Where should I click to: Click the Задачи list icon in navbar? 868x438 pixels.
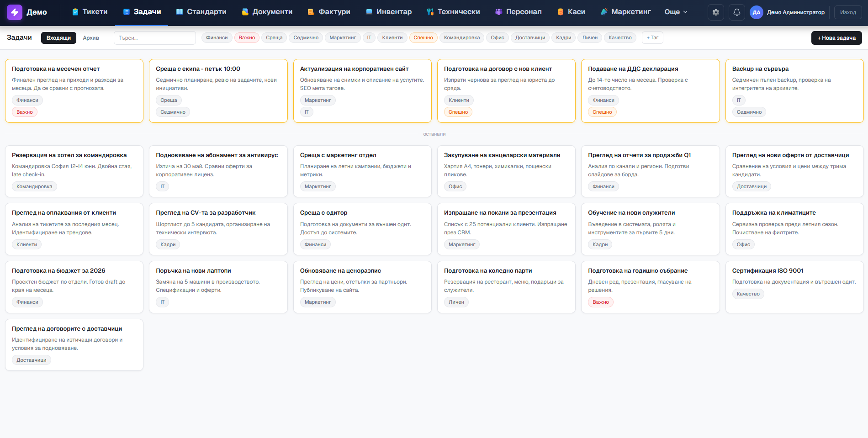(x=127, y=12)
